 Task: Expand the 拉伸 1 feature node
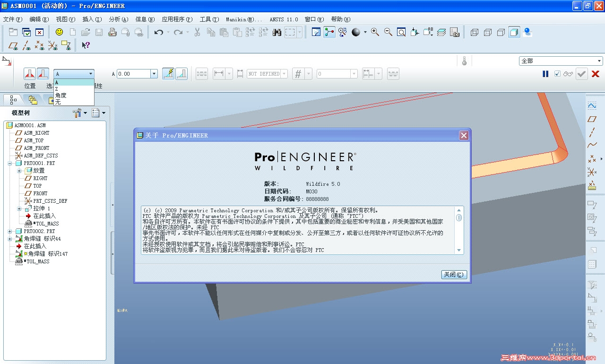click(x=19, y=208)
